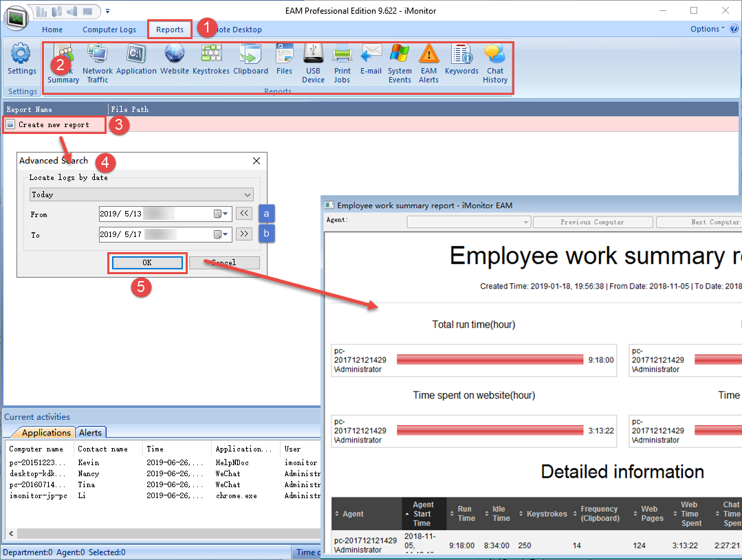Open the To date calendar dropdown
The width and height of the screenshot is (742, 560).
tap(221, 234)
